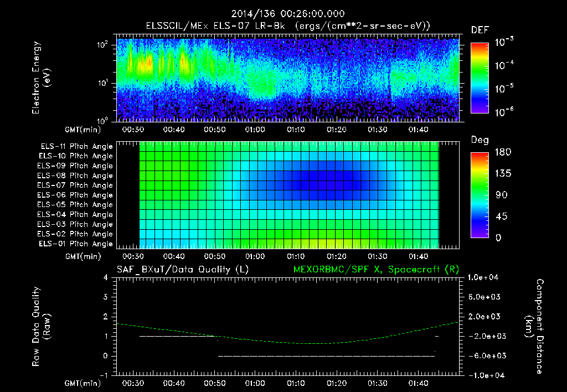The height and width of the screenshot is (392, 567).
Task: Click the 1.0e+04 right axis value
Action: click(484, 277)
